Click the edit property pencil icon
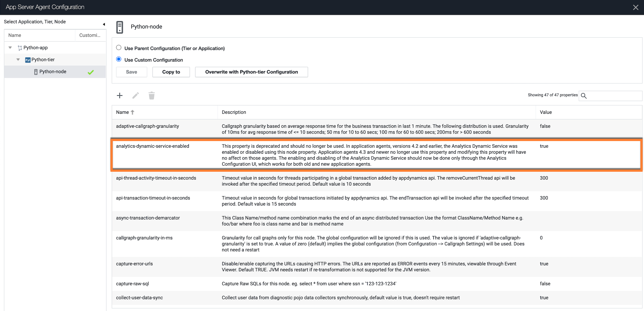 coord(135,95)
